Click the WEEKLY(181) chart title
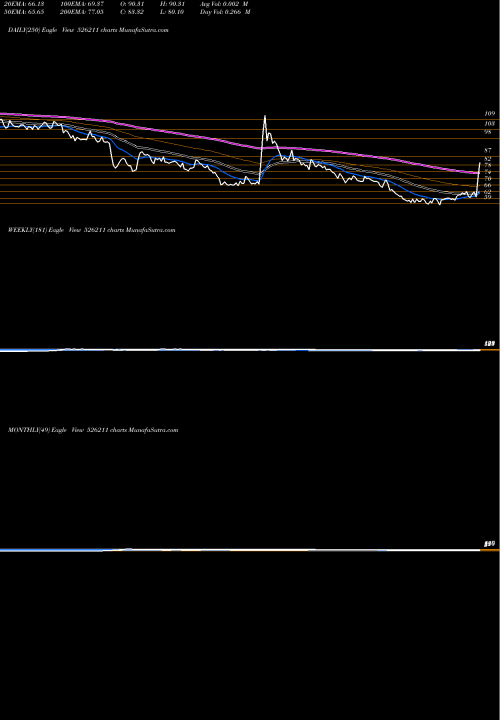 tap(91, 230)
